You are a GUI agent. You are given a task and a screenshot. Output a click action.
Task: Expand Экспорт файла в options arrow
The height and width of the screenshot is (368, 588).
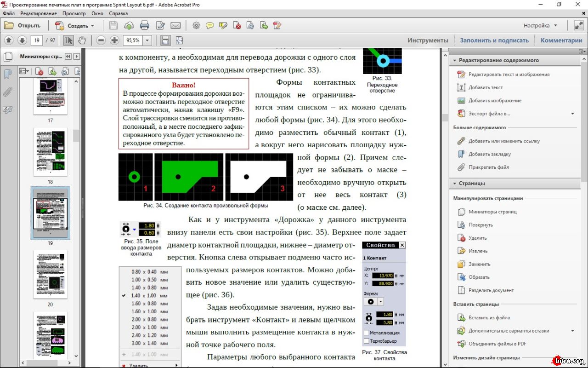point(573,114)
